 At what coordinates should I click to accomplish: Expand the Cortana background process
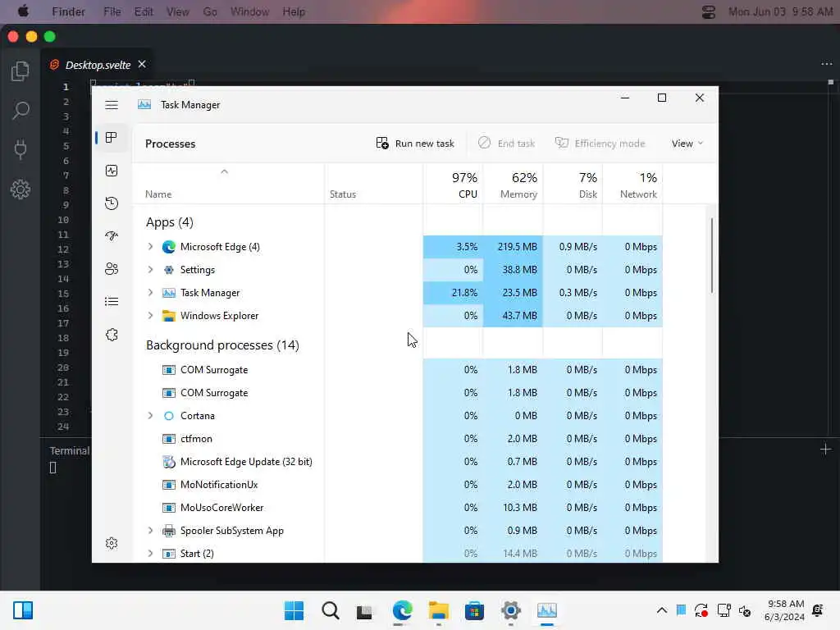pyautogui.click(x=151, y=416)
